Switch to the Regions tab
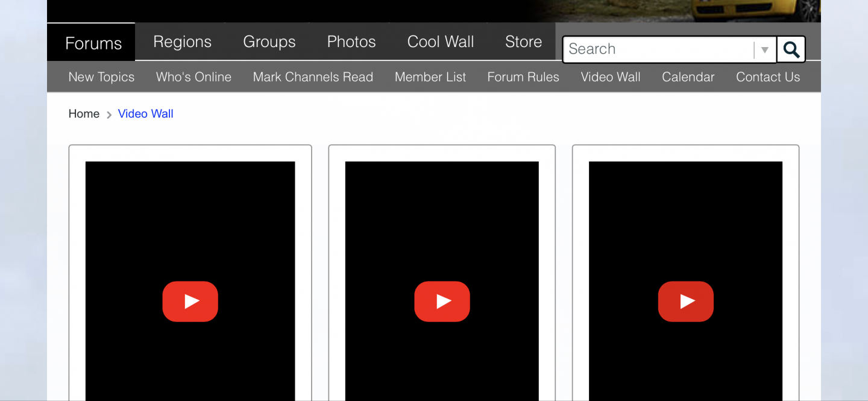The height and width of the screenshot is (401, 868). click(x=182, y=42)
